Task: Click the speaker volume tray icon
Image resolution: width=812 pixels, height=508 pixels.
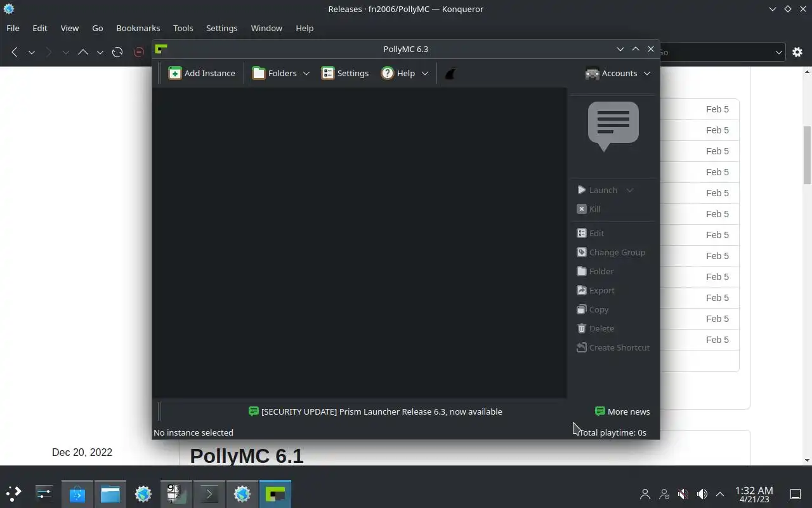Action: coord(702,493)
